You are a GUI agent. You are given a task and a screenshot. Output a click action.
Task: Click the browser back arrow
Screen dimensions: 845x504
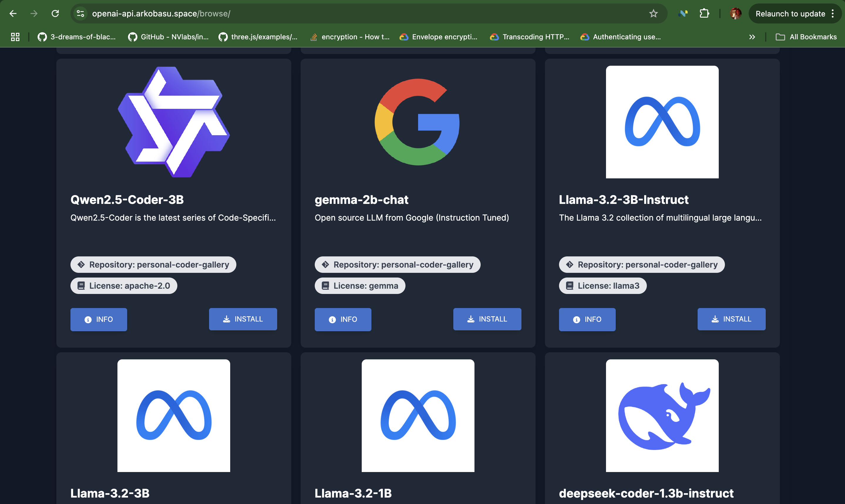(13, 13)
